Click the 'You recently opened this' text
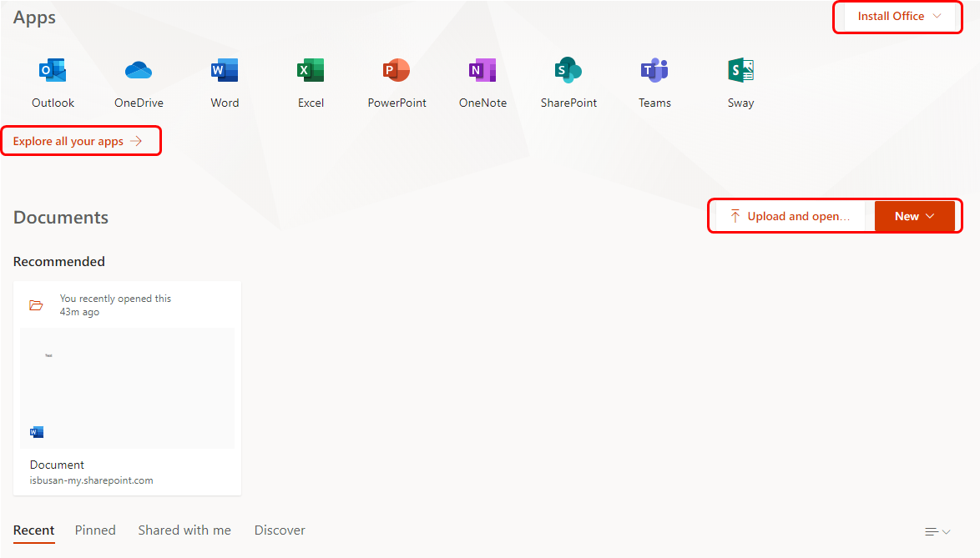Viewport: 980px width, 558px height. point(116,299)
